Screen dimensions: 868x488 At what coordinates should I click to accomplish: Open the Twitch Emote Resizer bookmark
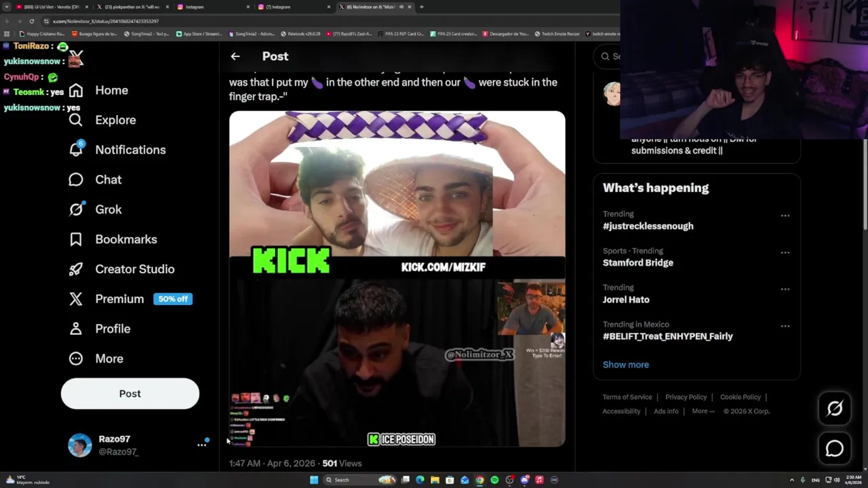click(x=557, y=33)
